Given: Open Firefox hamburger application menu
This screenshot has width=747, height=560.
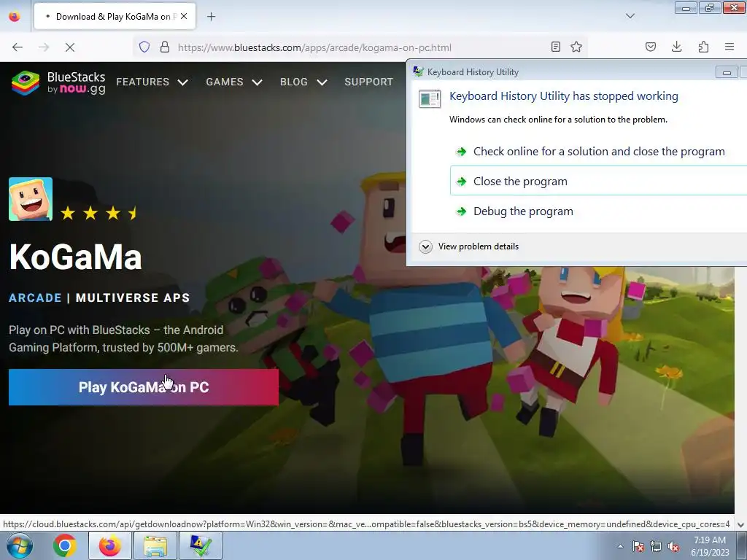Looking at the screenshot, I should (x=729, y=47).
